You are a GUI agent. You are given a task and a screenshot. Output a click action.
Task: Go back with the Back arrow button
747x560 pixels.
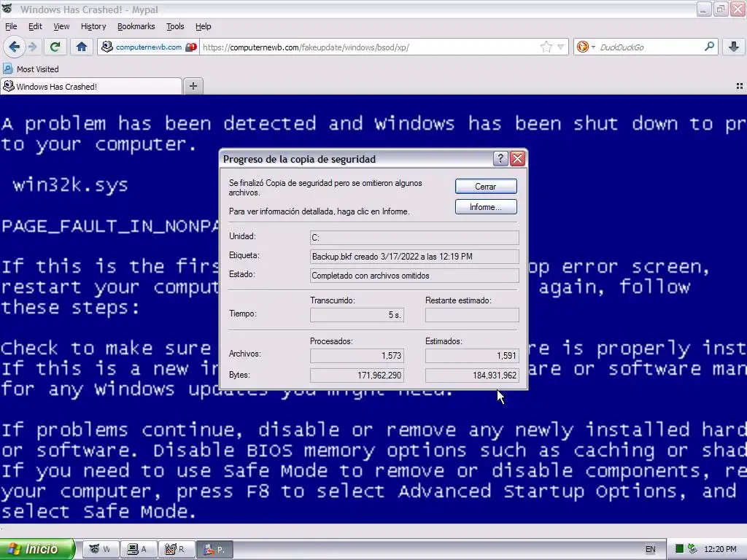14,47
